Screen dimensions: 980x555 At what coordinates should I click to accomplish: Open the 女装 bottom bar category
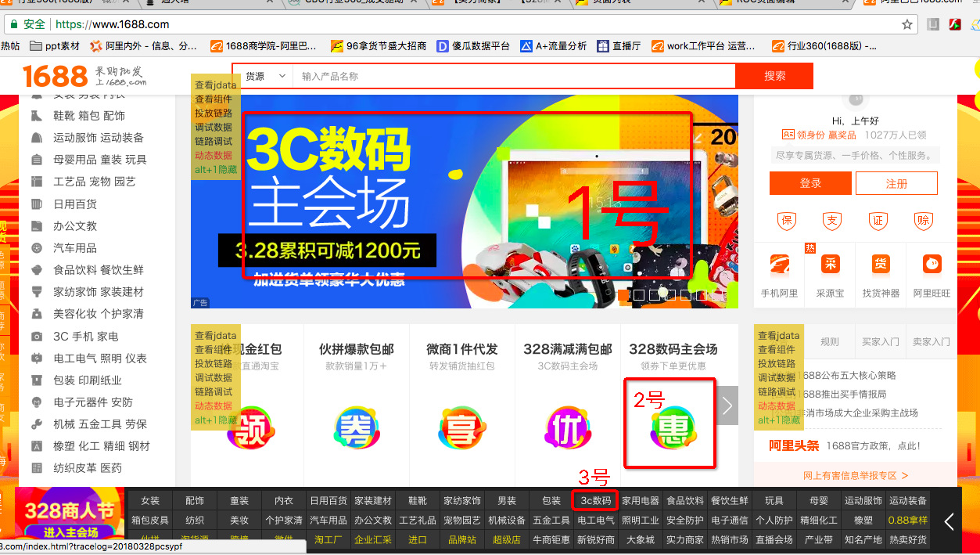[150, 500]
